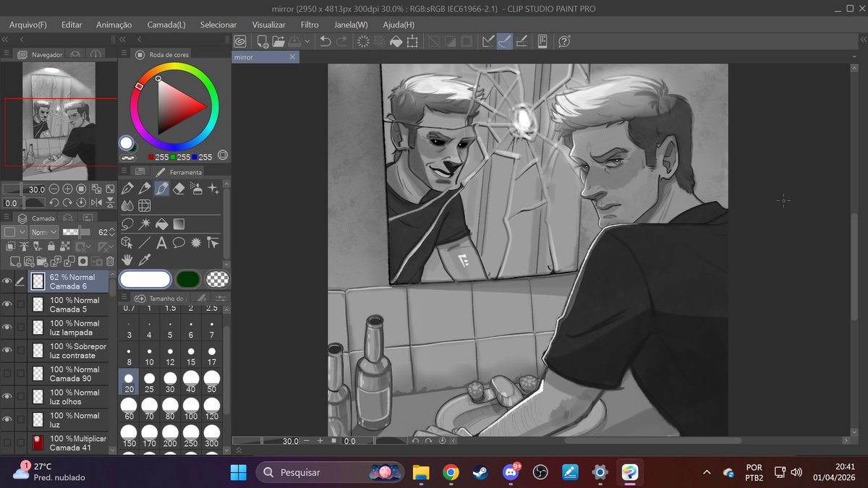Choose brush size 8
The width and height of the screenshot is (868, 488).
tap(129, 355)
